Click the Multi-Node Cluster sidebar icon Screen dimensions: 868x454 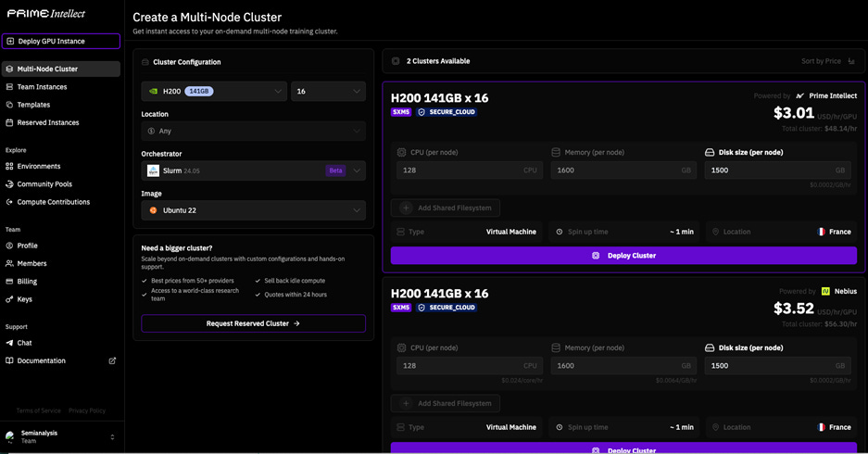pyautogui.click(x=9, y=69)
